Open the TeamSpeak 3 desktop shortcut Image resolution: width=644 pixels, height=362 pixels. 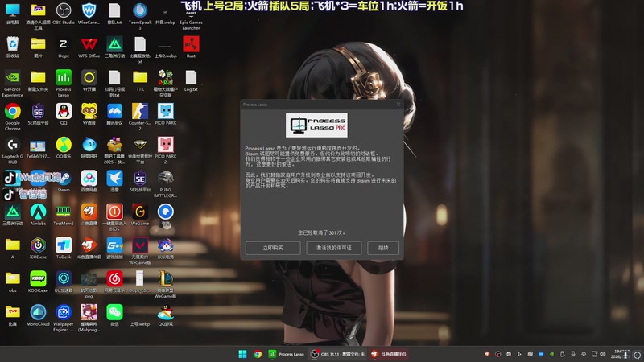(x=139, y=15)
